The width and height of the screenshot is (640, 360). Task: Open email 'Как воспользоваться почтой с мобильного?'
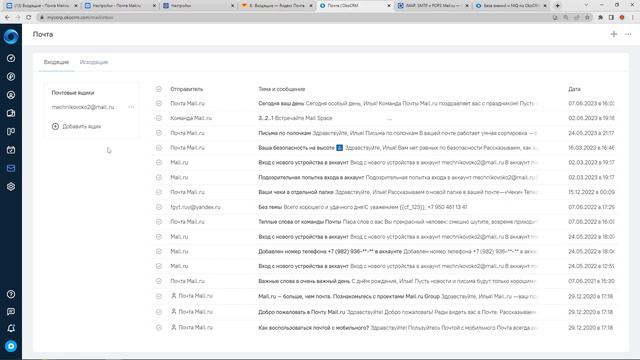click(385, 327)
